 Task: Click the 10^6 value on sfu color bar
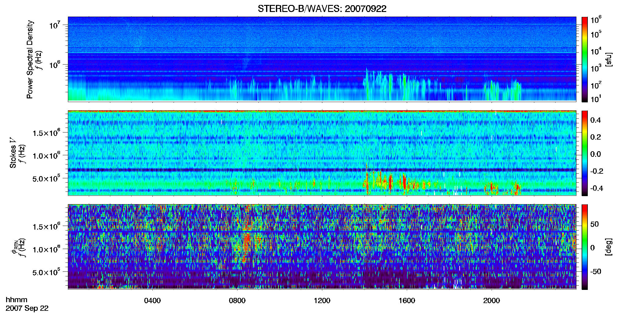click(x=596, y=20)
